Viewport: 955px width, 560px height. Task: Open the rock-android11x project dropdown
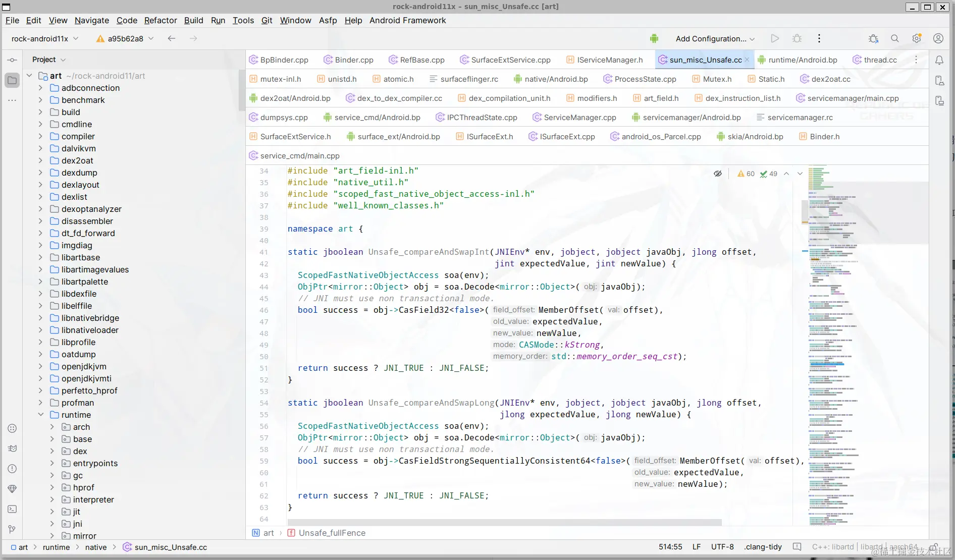[45, 38]
